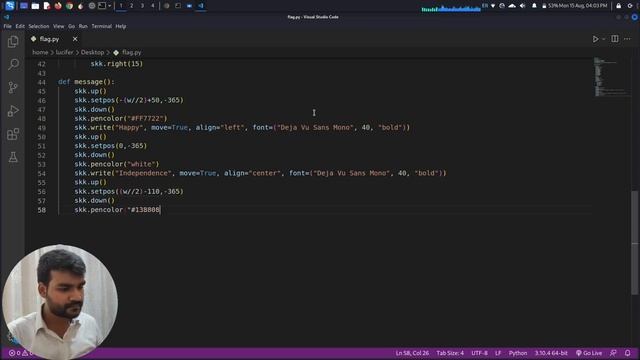Open the run options dropdown arrow

tap(604, 39)
